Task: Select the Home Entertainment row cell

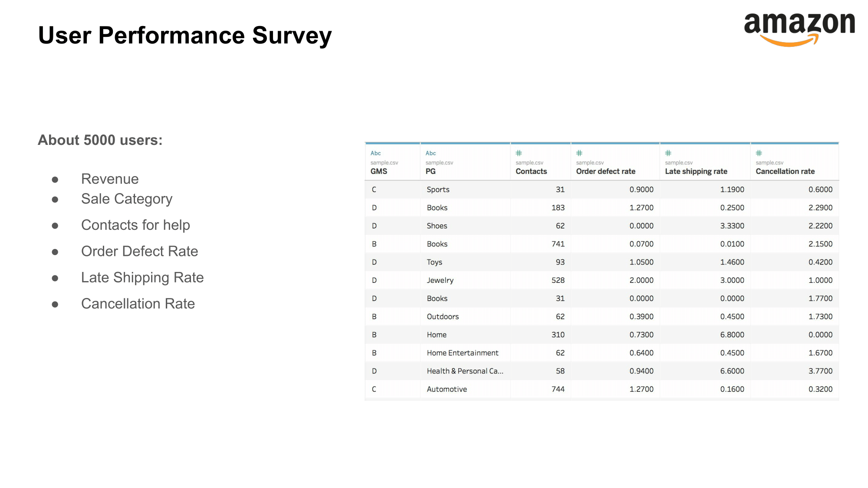Action: [x=462, y=353]
